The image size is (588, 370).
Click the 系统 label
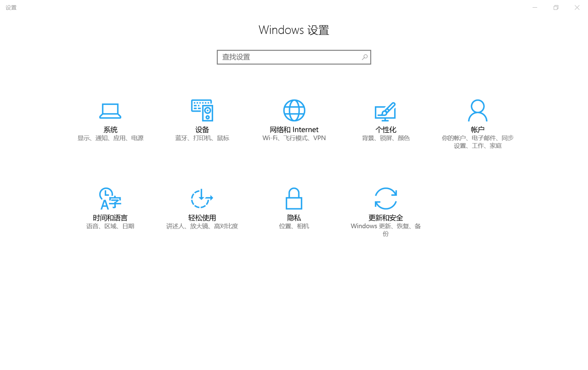(x=110, y=130)
